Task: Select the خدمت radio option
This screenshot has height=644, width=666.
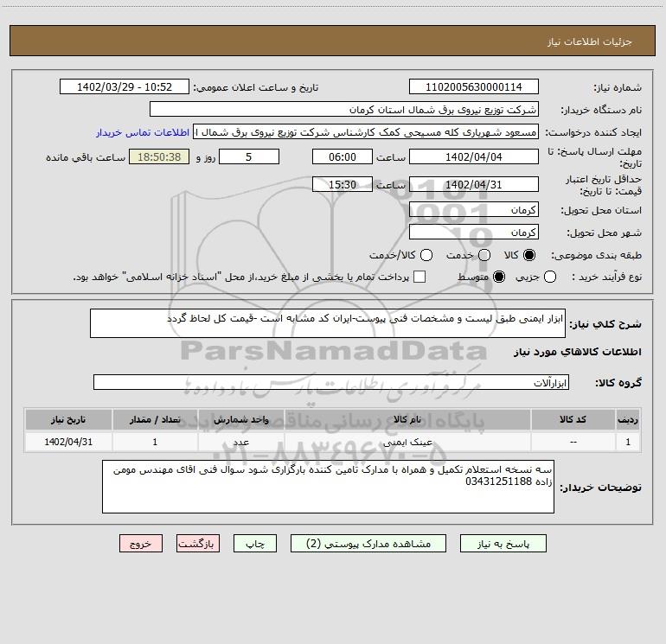Action: [x=483, y=255]
